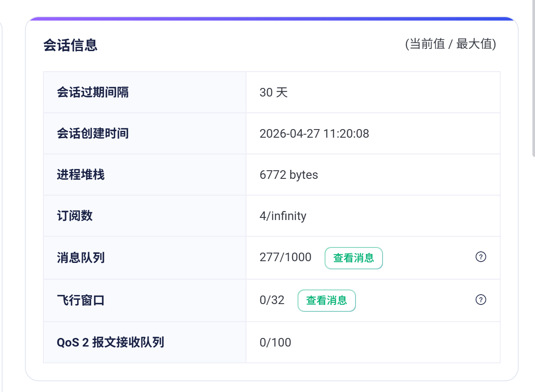Screen dimensions: 535x392
Task: Select the 会话过期间隔 row label
Action: tap(93, 92)
